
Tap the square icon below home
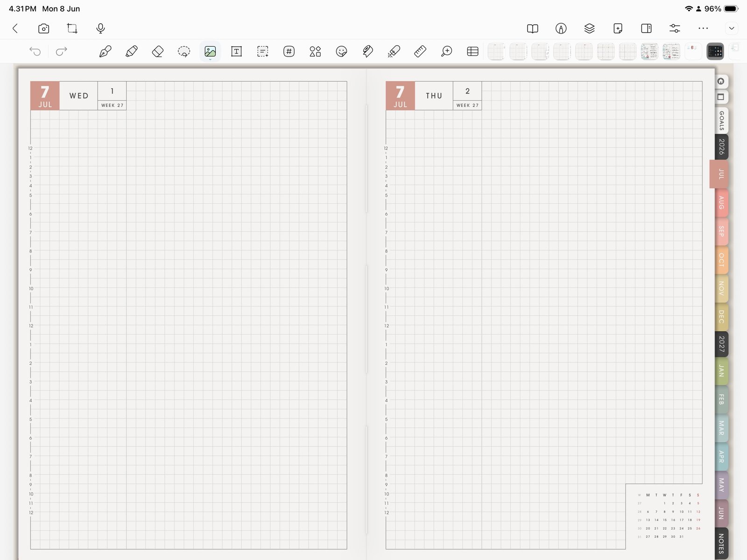click(x=721, y=97)
